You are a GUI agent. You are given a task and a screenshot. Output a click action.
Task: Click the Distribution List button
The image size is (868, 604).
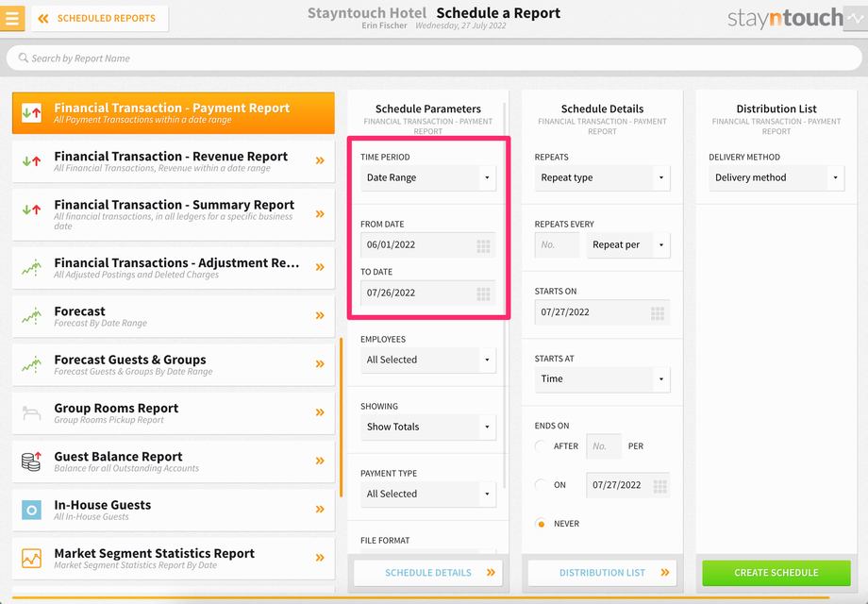point(602,573)
